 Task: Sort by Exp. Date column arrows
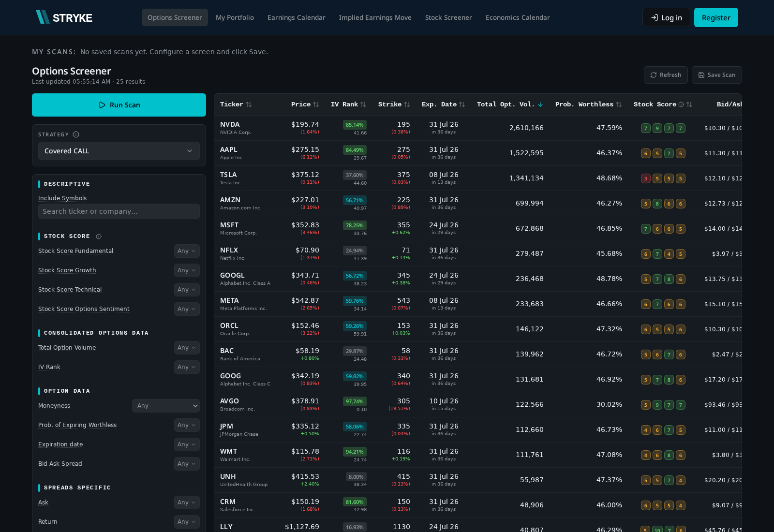pos(462,104)
